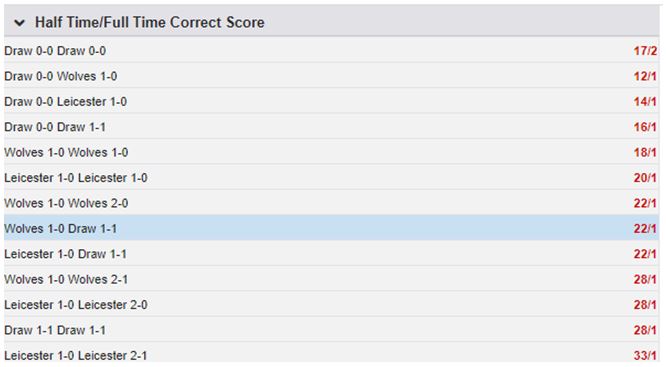Click the Wolves 1-0 Wolves 2-1 row label
Screen dimensions: 666x367
coord(66,279)
